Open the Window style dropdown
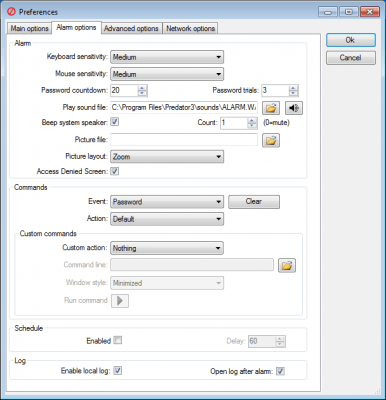386x400 pixels. [167, 283]
